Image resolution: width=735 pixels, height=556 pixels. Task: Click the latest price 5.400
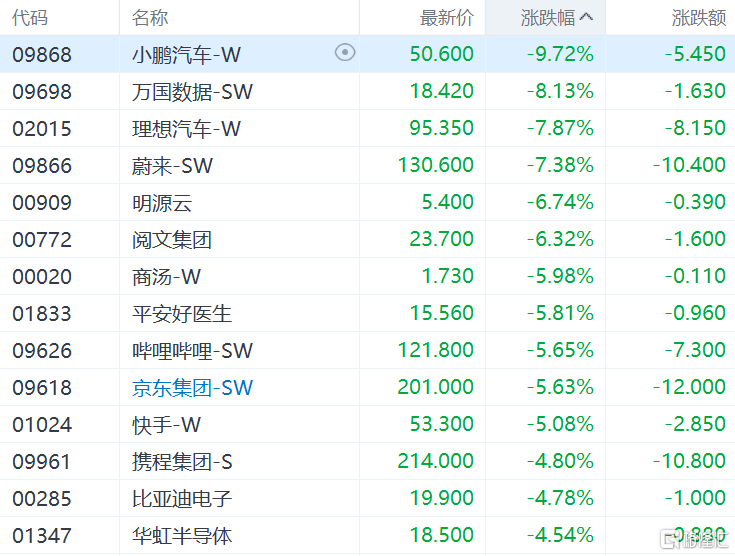tap(448, 202)
